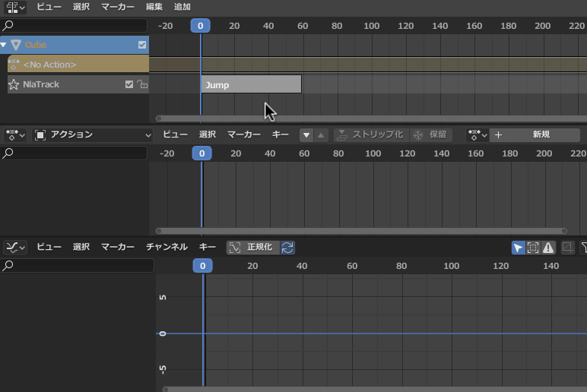Open the NLA editor ビュー menu

[49, 7]
